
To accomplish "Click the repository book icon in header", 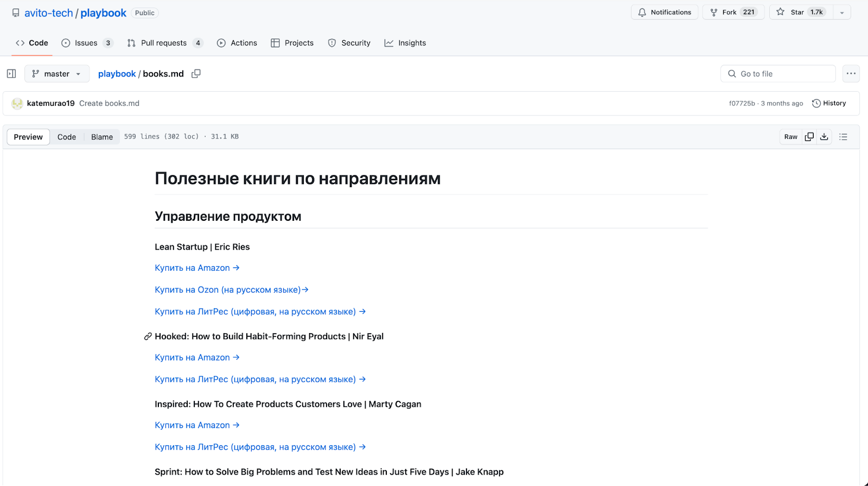I will pyautogui.click(x=16, y=13).
